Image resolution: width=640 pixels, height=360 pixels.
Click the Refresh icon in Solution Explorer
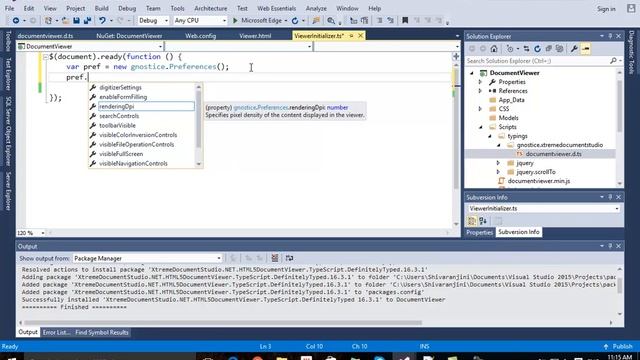click(x=538, y=49)
